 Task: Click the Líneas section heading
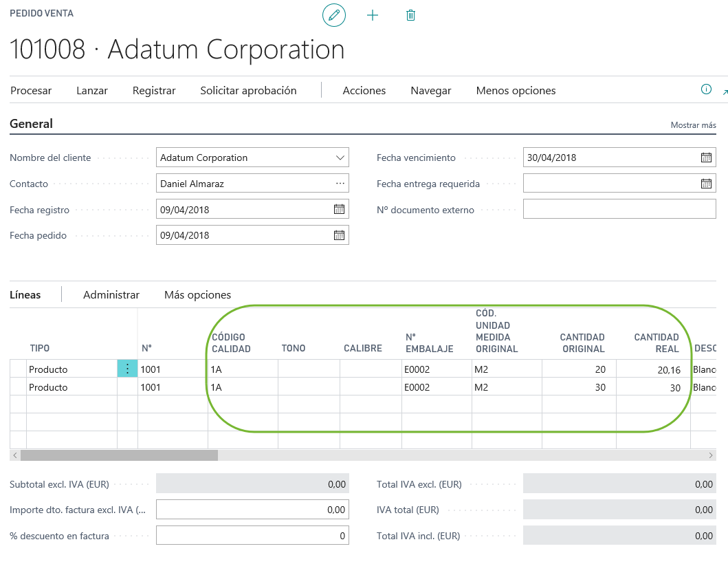pyautogui.click(x=25, y=294)
